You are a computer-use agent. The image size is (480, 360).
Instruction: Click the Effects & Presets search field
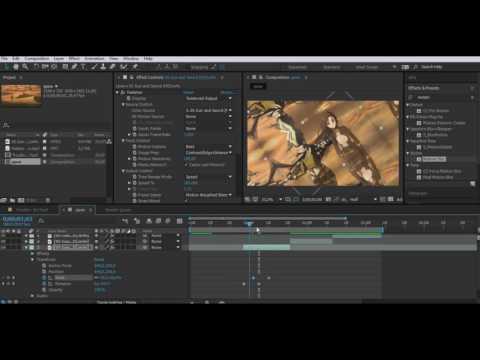[x=441, y=97]
